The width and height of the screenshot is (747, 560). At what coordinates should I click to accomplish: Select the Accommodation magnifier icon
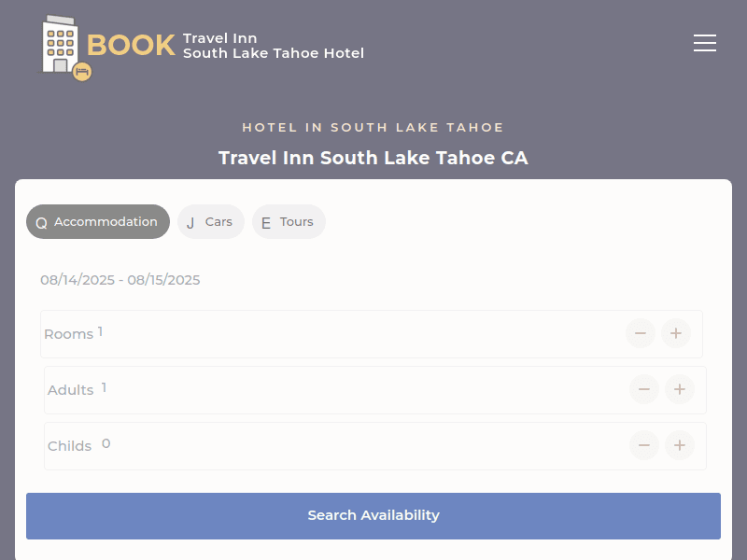41,222
